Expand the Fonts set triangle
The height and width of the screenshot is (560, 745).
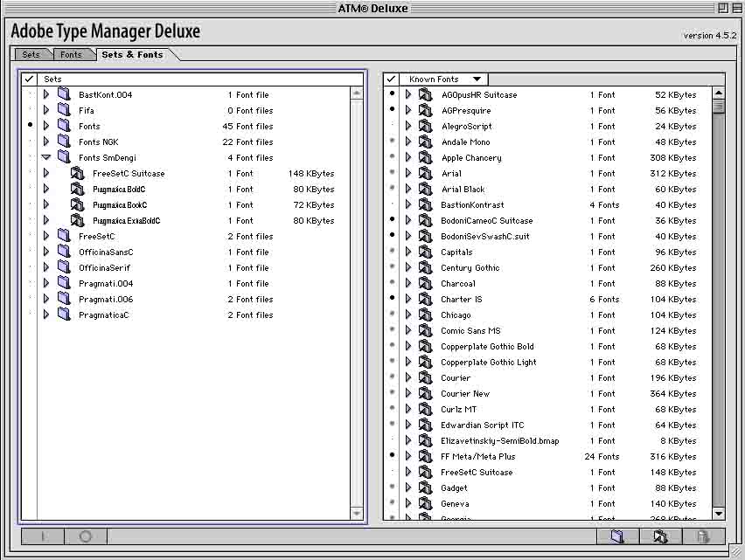pyautogui.click(x=46, y=126)
